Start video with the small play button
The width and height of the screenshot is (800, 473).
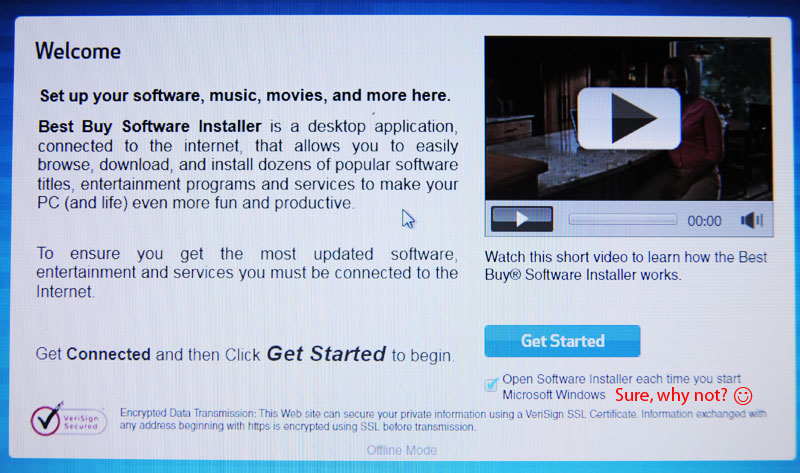click(521, 219)
